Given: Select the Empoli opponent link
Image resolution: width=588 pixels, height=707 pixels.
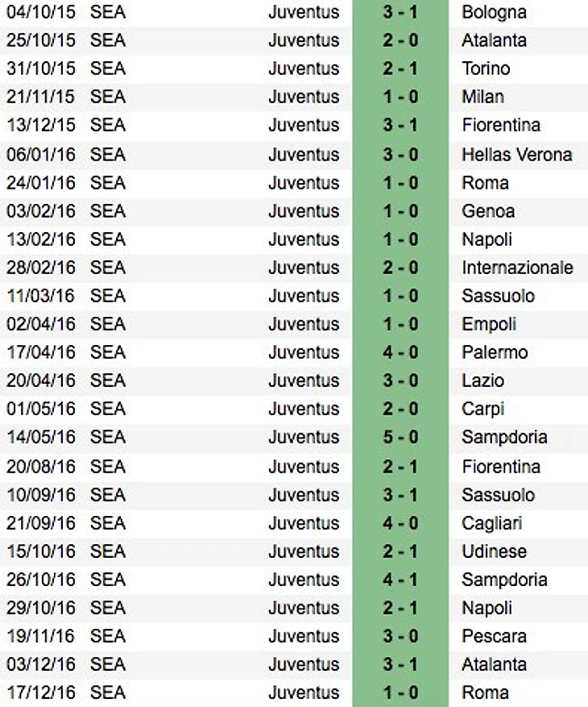Looking at the screenshot, I should (x=489, y=324).
